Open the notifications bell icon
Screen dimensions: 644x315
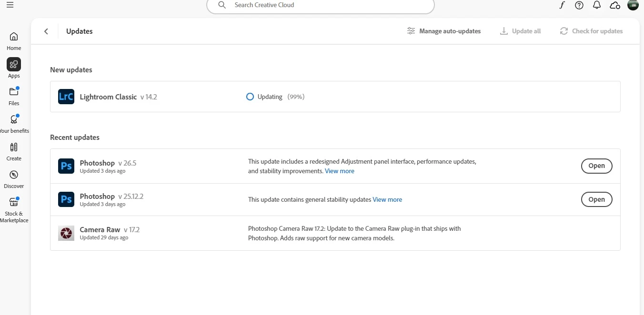[597, 5]
